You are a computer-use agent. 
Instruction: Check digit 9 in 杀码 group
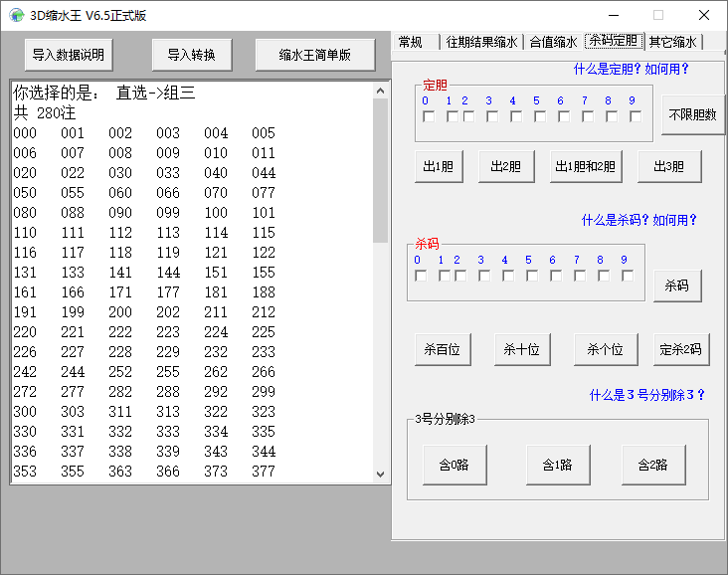(628, 276)
